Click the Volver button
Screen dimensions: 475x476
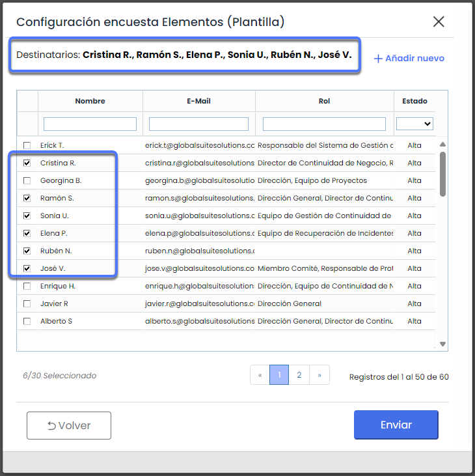(69, 425)
